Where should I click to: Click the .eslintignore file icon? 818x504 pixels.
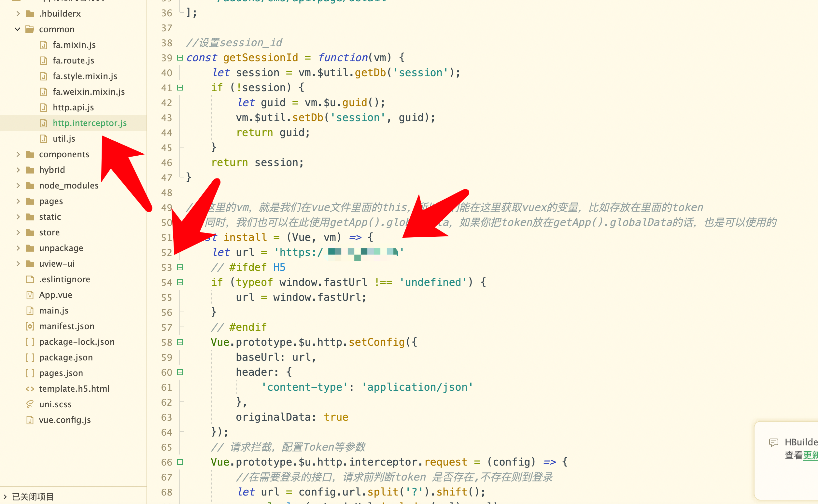tap(30, 279)
